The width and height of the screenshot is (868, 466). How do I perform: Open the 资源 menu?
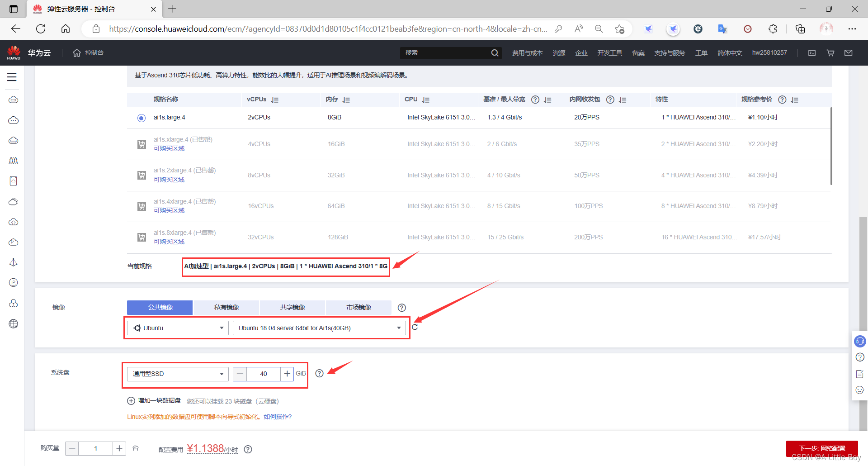(559, 53)
